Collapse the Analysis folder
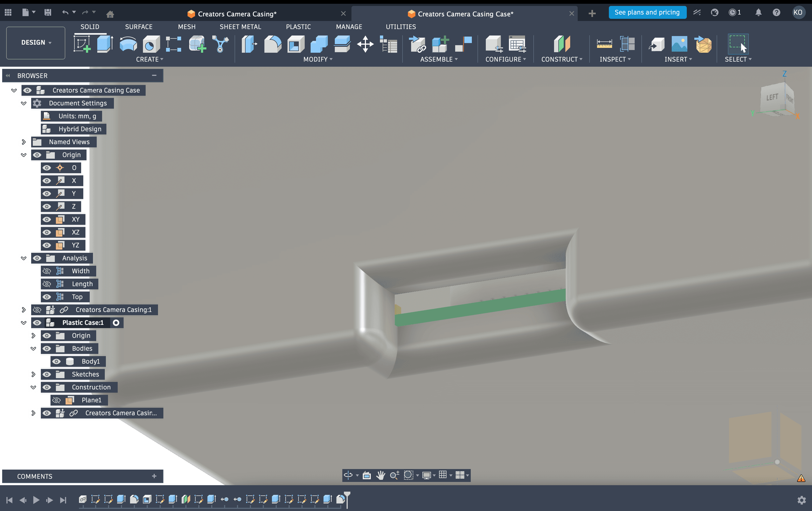This screenshot has width=812, height=511. (x=24, y=258)
